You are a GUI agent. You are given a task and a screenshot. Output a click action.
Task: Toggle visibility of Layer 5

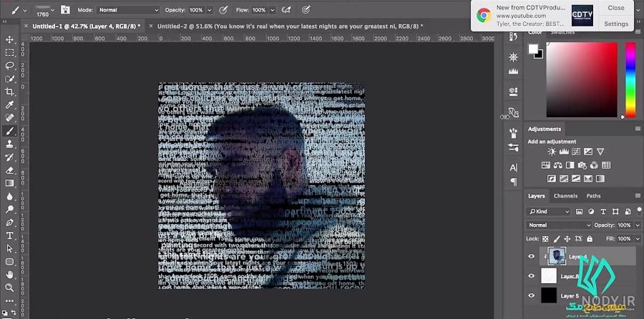532,295
